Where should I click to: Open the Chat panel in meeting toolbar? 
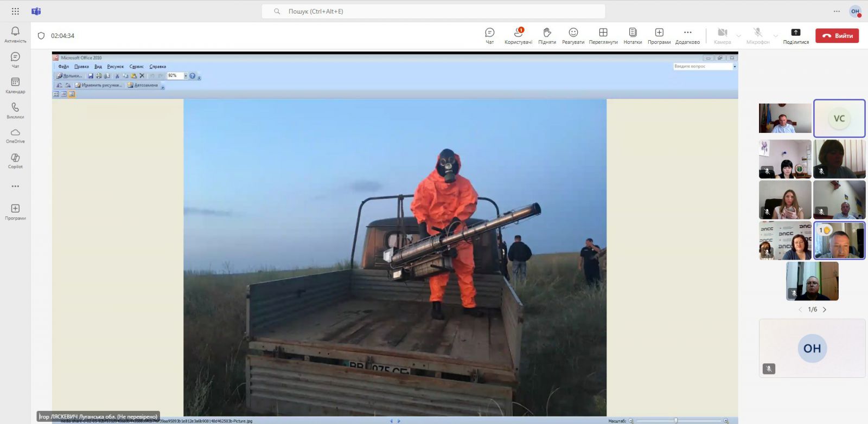point(489,35)
